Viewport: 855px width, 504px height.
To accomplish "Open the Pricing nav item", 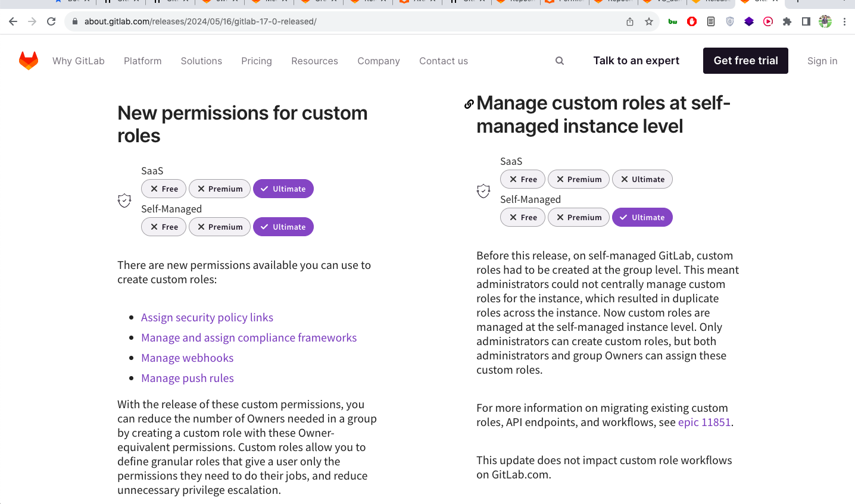I will point(257,61).
